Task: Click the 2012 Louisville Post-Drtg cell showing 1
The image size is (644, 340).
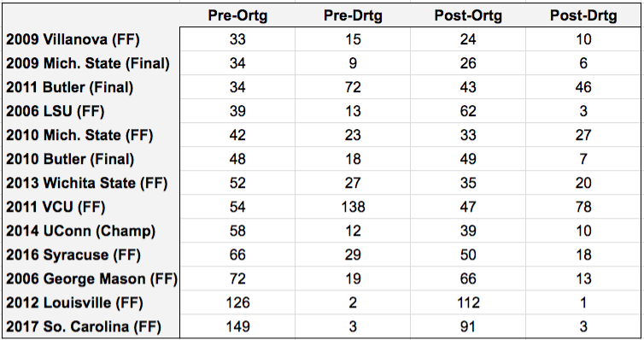Action: (x=583, y=302)
